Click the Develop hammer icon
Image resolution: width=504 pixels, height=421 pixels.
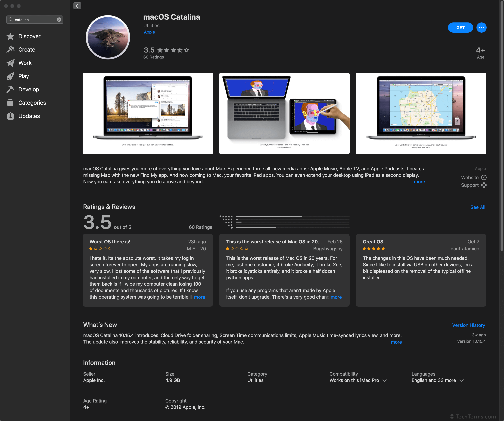(11, 90)
